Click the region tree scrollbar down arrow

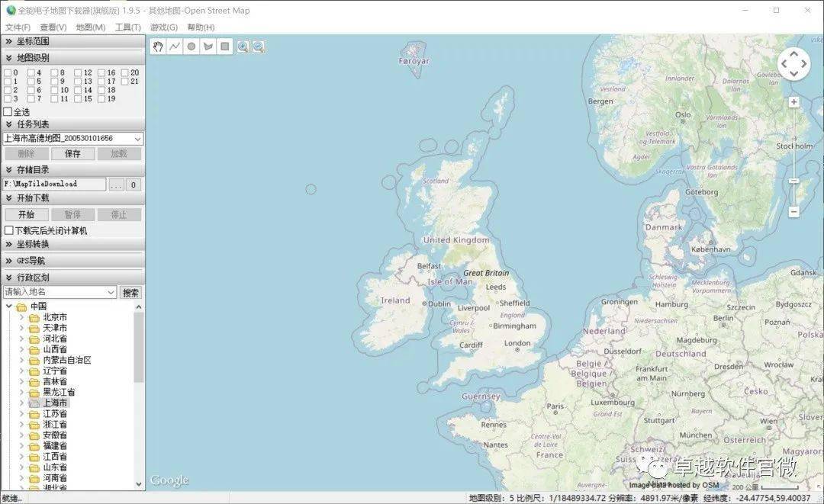pos(139,484)
